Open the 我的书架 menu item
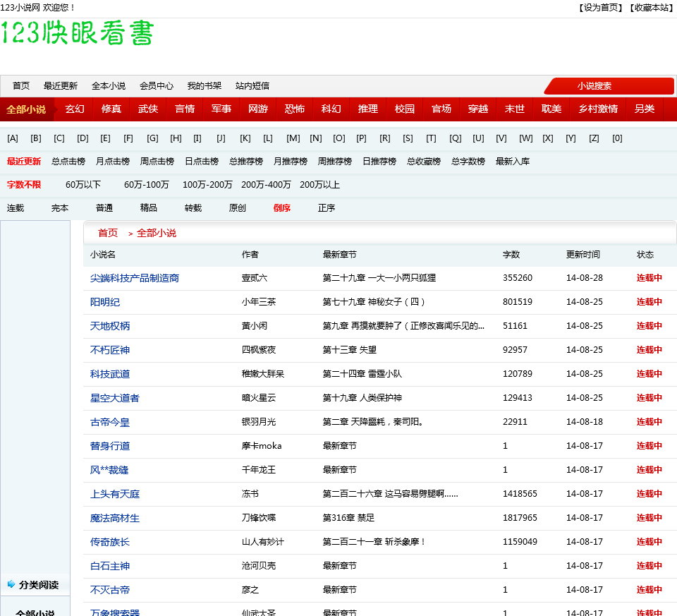 [x=205, y=86]
